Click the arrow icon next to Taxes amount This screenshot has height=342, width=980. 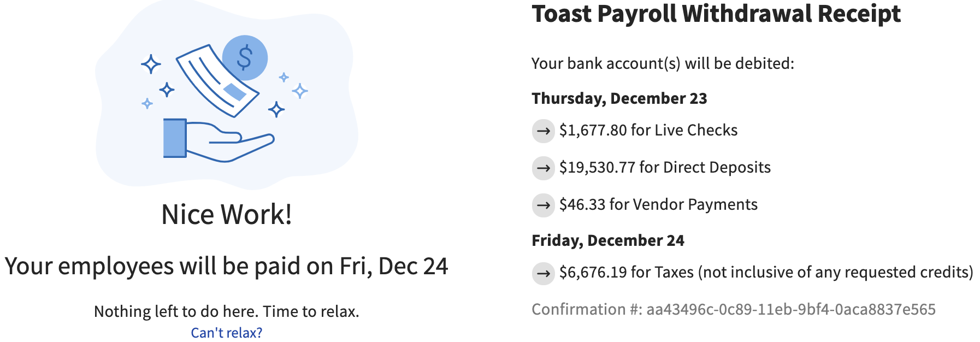click(543, 271)
